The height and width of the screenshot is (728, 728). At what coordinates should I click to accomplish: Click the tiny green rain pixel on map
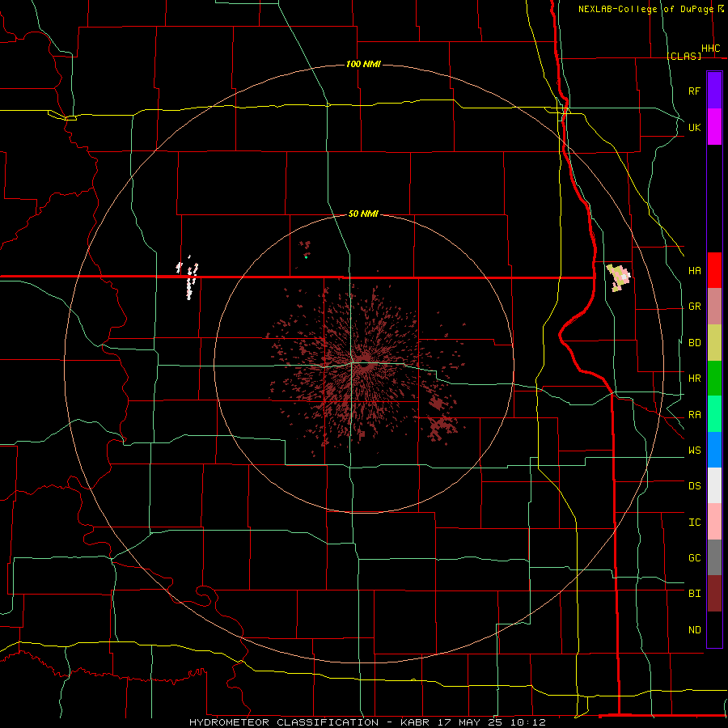[x=306, y=256]
